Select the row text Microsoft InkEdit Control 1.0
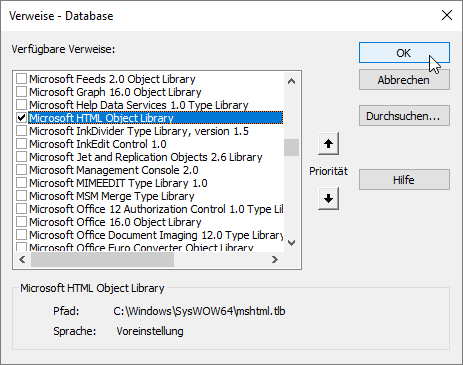The width and height of the screenshot is (463, 365). pyautogui.click(x=98, y=144)
